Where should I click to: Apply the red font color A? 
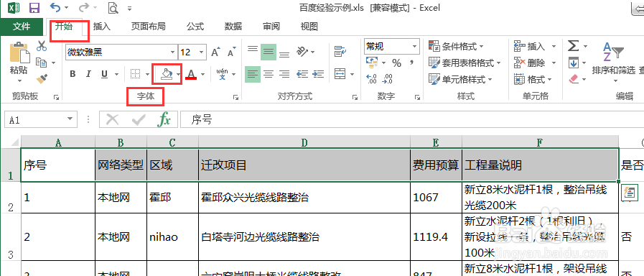click(x=191, y=74)
